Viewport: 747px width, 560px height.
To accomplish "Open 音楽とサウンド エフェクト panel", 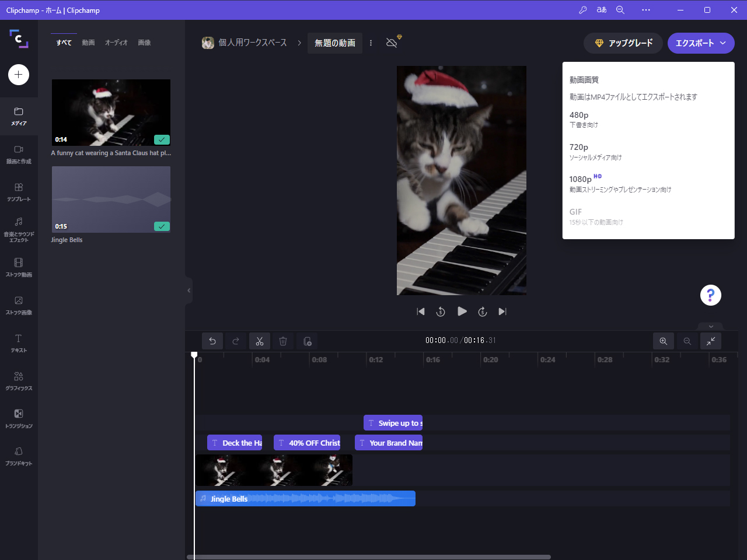I will pyautogui.click(x=19, y=229).
